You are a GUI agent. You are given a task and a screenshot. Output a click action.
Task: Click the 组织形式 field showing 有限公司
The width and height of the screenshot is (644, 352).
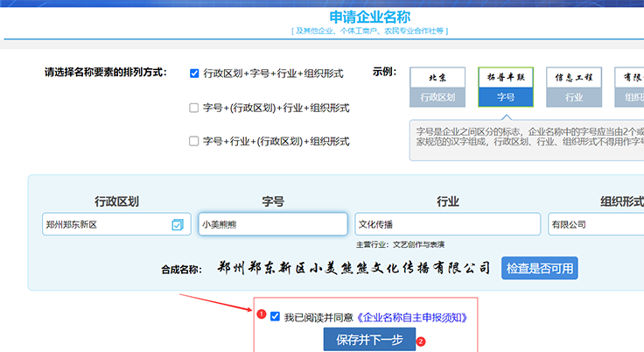click(595, 225)
